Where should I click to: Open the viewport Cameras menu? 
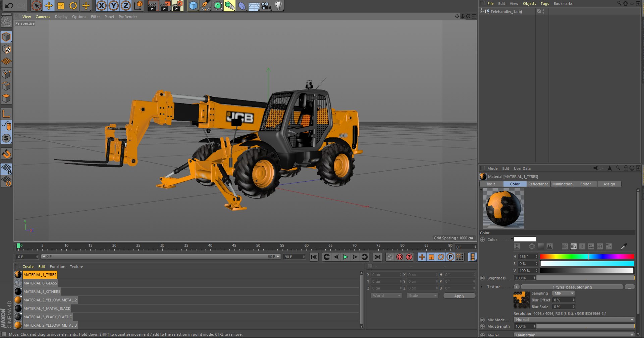tap(43, 17)
